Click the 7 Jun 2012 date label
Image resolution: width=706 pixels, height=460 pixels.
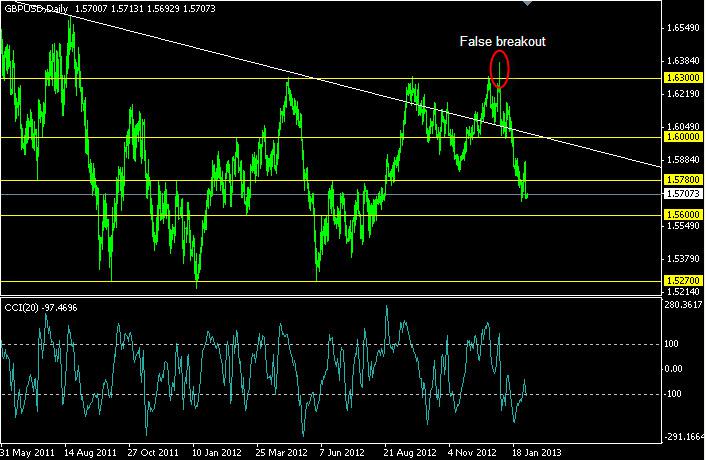coord(342,452)
